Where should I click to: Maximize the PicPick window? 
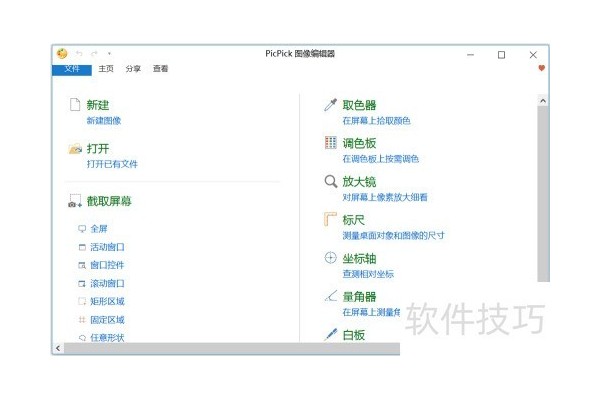pyautogui.click(x=501, y=55)
